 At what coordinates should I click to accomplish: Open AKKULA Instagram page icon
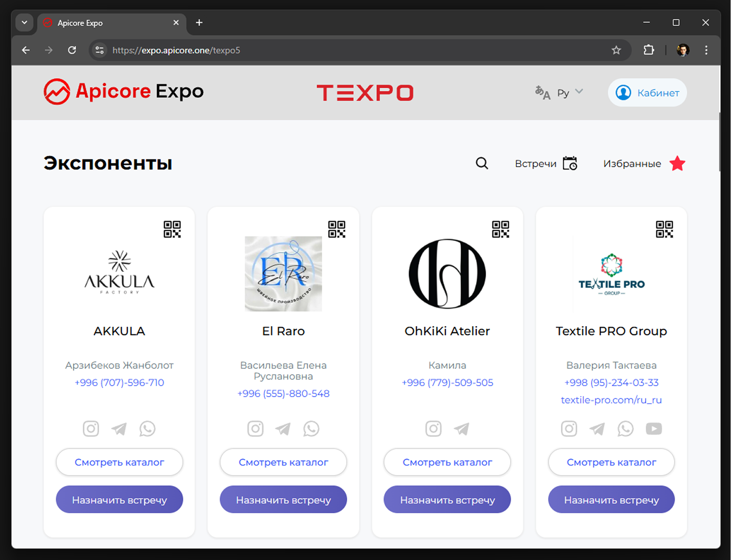pos(91,429)
